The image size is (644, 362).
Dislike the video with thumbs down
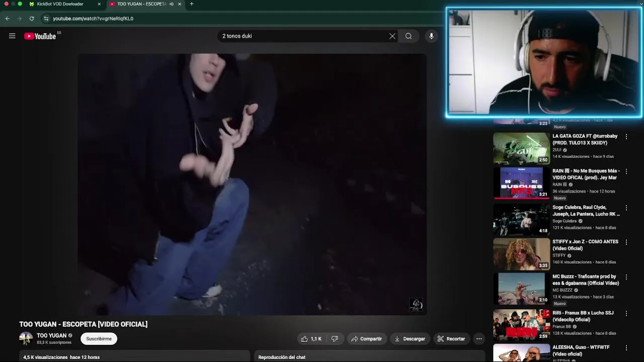tap(335, 339)
